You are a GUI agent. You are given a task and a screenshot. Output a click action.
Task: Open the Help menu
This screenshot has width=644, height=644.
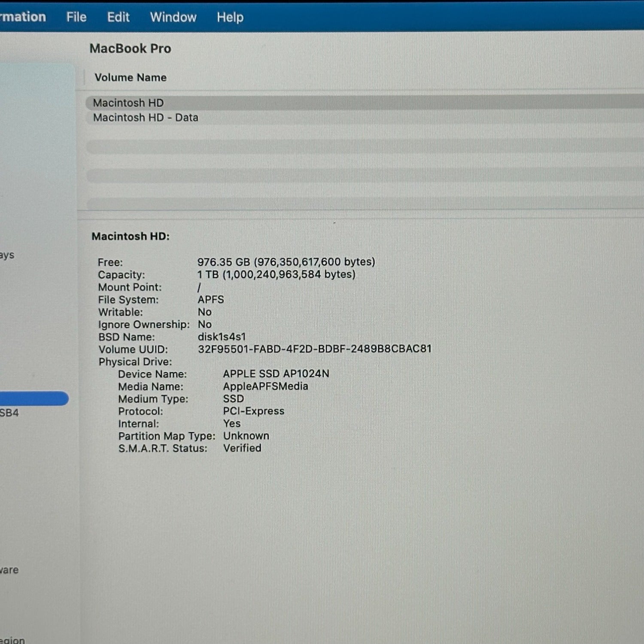[x=230, y=17]
